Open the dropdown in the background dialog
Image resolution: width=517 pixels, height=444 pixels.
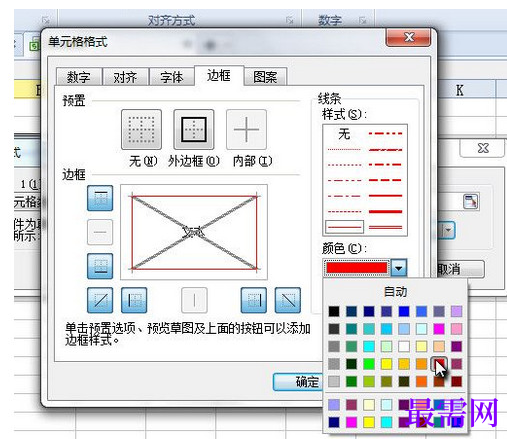(x=448, y=230)
